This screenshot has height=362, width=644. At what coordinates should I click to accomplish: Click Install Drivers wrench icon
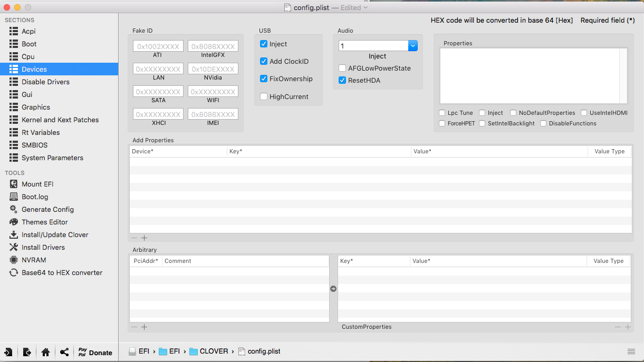(x=14, y=247)
